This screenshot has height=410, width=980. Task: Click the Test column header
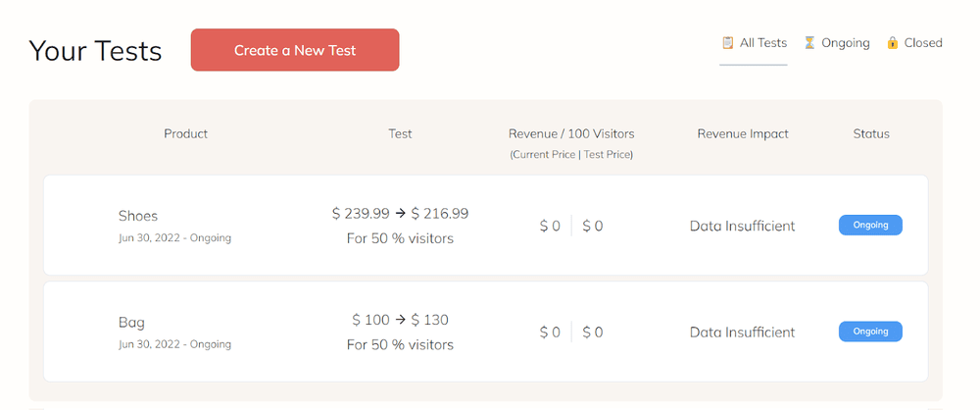pyautogui.click(x=400, y=134)
